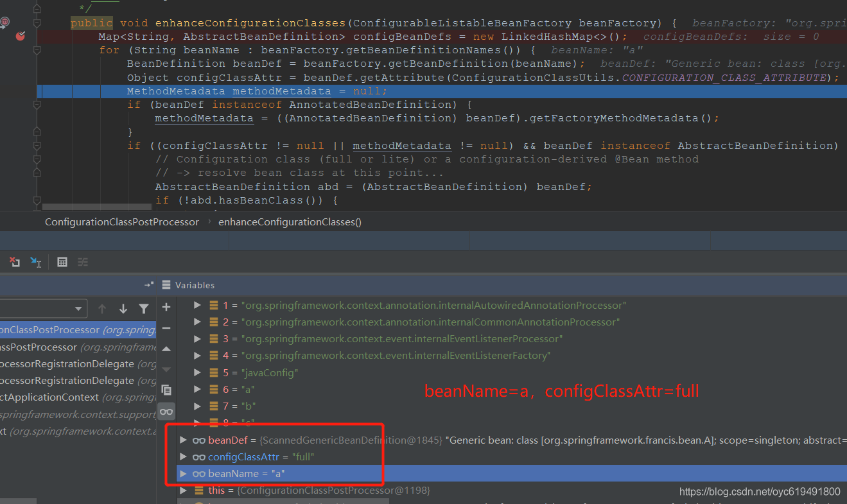Select ConfigurationClassPostProcessor breadcrumb
This screenshot has width=847, height=504.
[x=122, y=222]
